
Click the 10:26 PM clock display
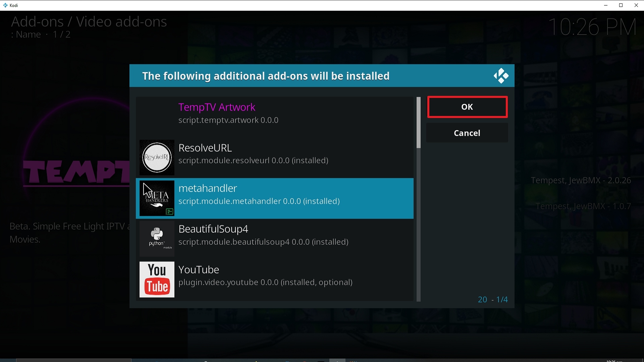(592, 27)
